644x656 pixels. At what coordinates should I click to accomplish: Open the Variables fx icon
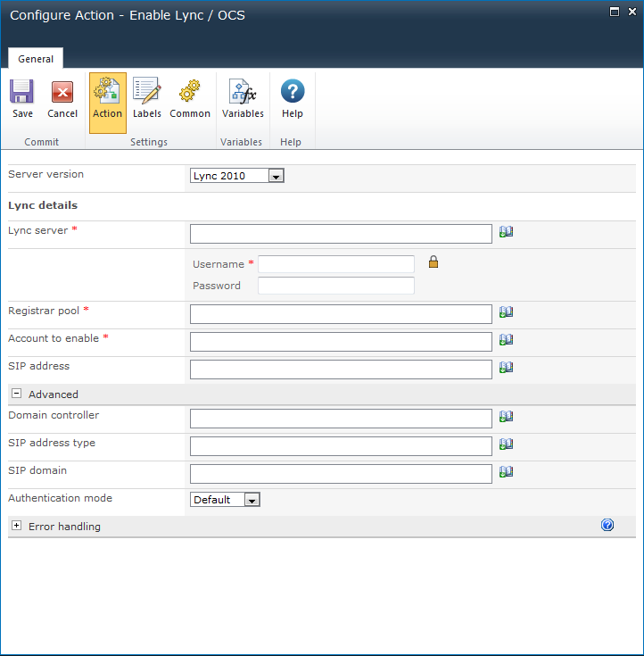[243, 91]
